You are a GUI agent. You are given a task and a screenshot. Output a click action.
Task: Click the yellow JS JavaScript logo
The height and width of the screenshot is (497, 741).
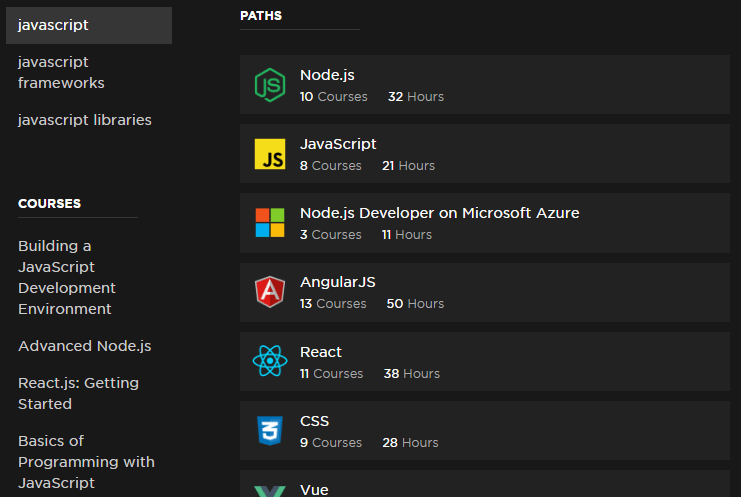pos(270,154)
